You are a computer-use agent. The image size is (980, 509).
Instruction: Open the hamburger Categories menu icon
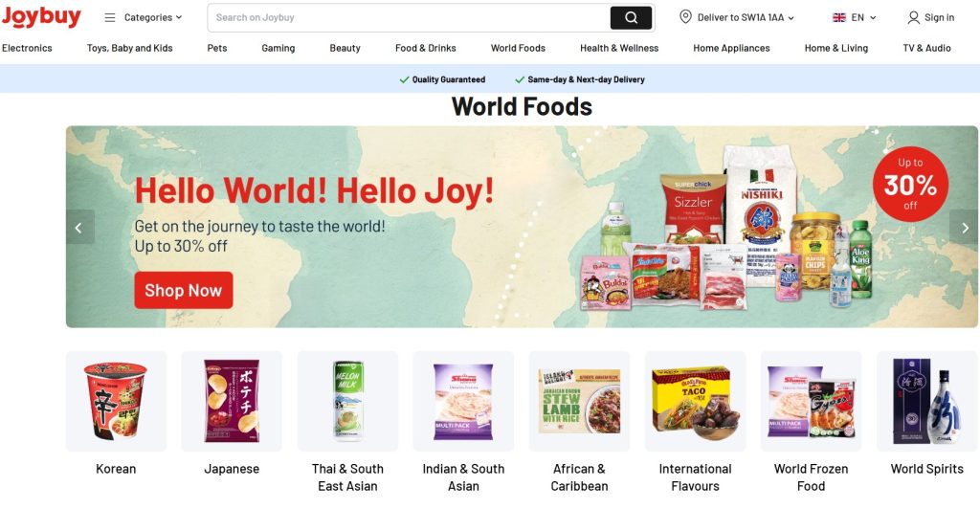(x=110, y=17)
